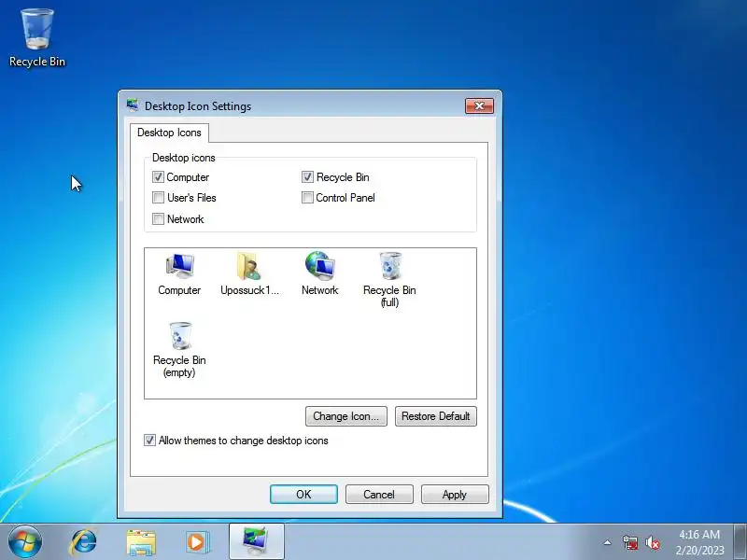Open the Windows Start menu
This screenshot has height=560, width=747.
point(25,542)
